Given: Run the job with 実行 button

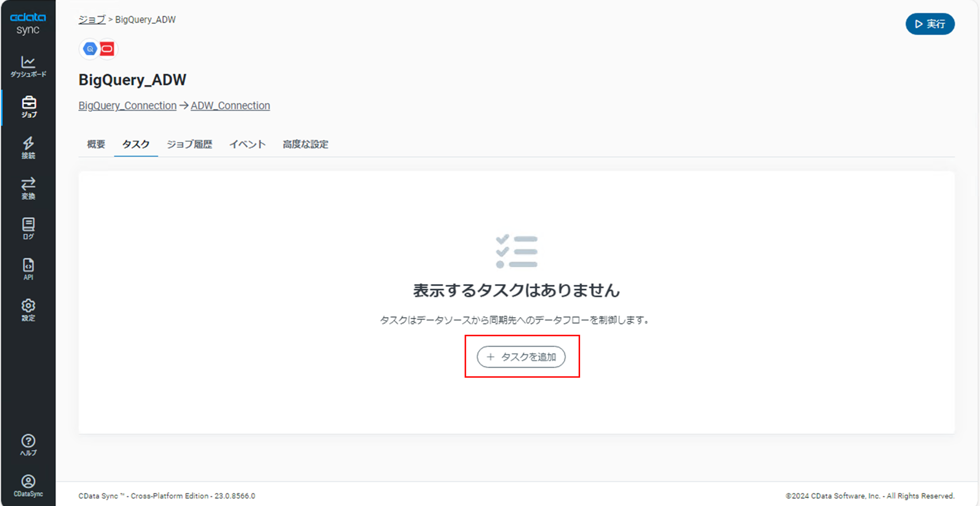Looking at the screenshot, I should tap(930, 24).
